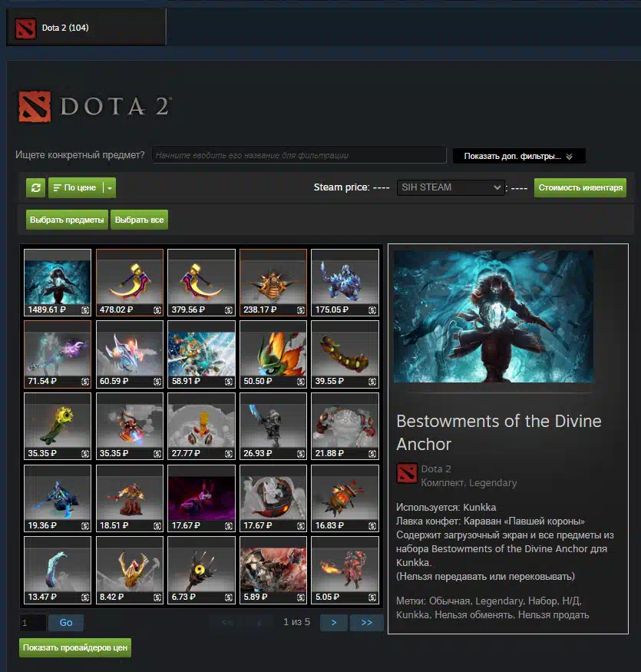Go to the next inventory page
Viewport: 641px width, 672px height.
pyautogui.click(x=334, y=622)
